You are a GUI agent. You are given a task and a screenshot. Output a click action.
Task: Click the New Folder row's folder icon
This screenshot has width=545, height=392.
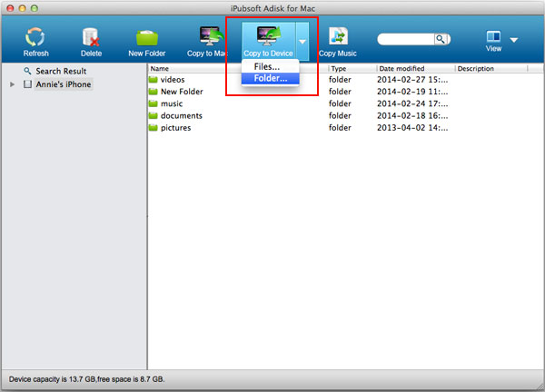pos(154,92)
